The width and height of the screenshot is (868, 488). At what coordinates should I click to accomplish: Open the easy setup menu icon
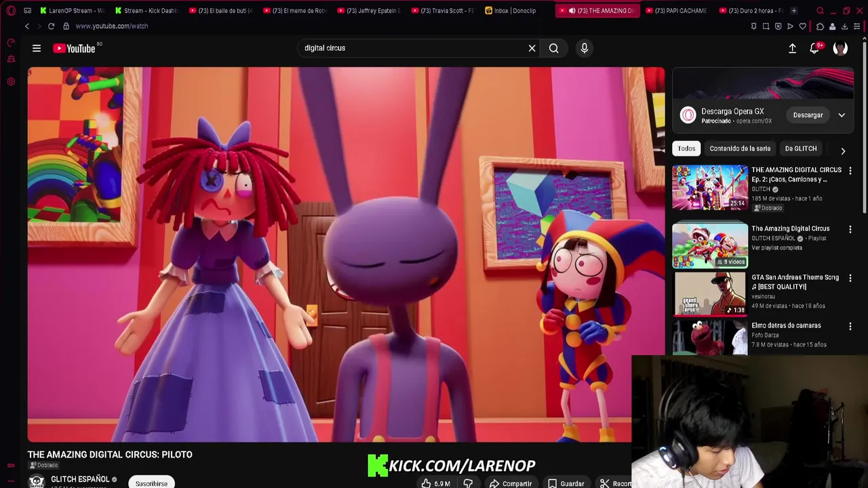coord(857,26)
